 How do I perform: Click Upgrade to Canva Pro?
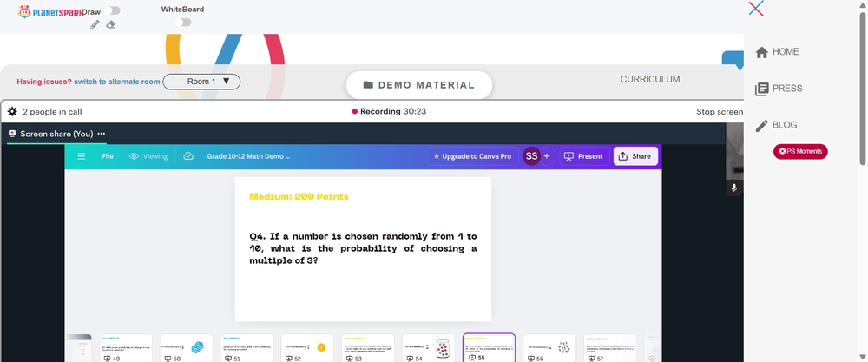472,156
